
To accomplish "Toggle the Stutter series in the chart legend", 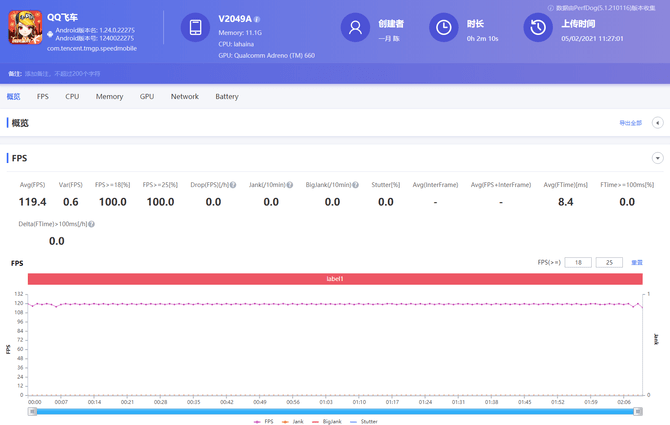I will [364, 422].
